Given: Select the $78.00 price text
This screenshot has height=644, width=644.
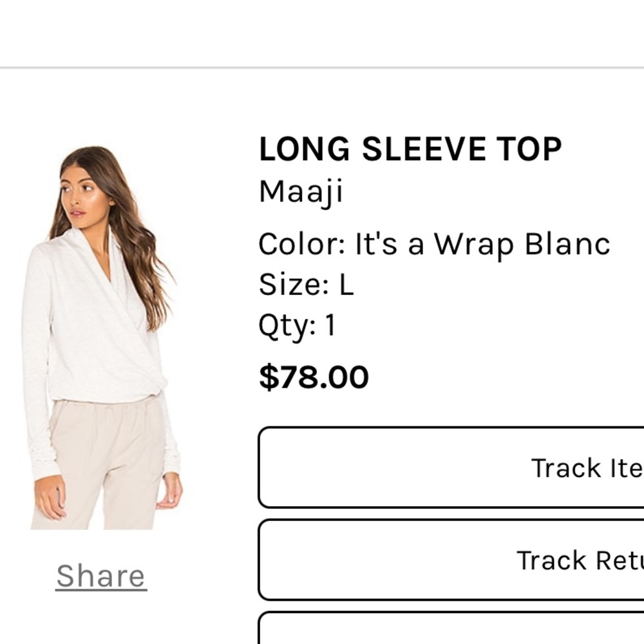Looking at the screenshot, I should (x=314, y=377).
